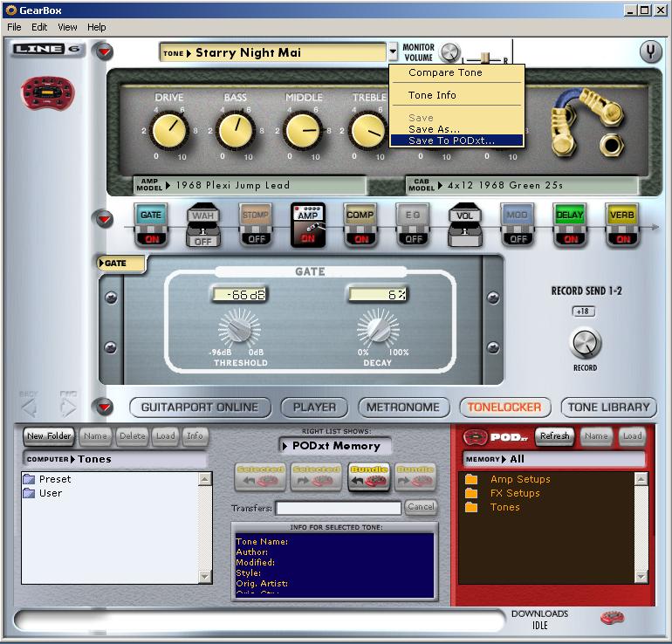Open the Amp Setups folder
Viewport: 672px width, 644px height.
pyautogui.click(x=507, y=479)
